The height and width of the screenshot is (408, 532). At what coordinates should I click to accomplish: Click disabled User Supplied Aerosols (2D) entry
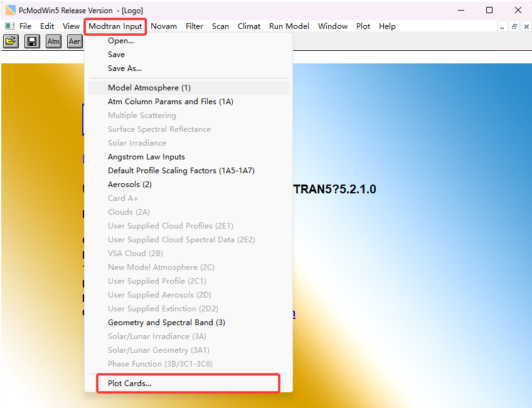(x=188, y=294)
